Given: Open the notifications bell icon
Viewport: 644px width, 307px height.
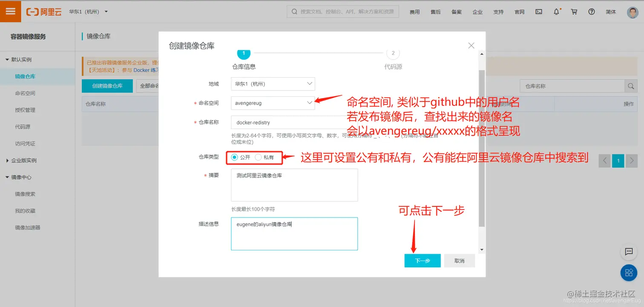Looking at the screenshot, I should [x=556, y=12].
